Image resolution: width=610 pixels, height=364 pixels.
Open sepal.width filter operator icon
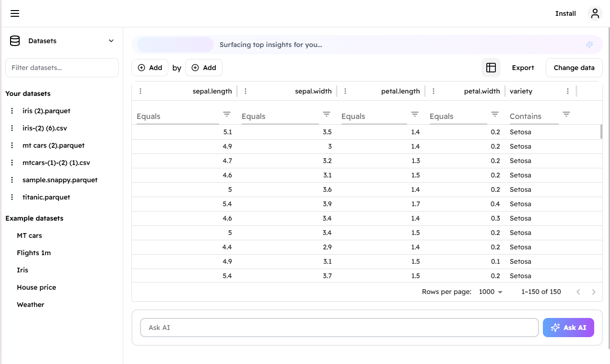327,114
